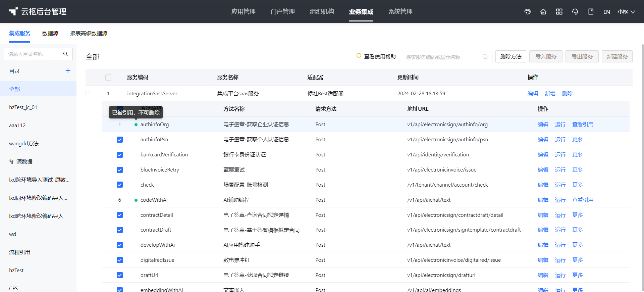Uncheck the bankcardVerification checkbox
The height and width of the screenshot is (292, 644).
[x=120, y=155]
